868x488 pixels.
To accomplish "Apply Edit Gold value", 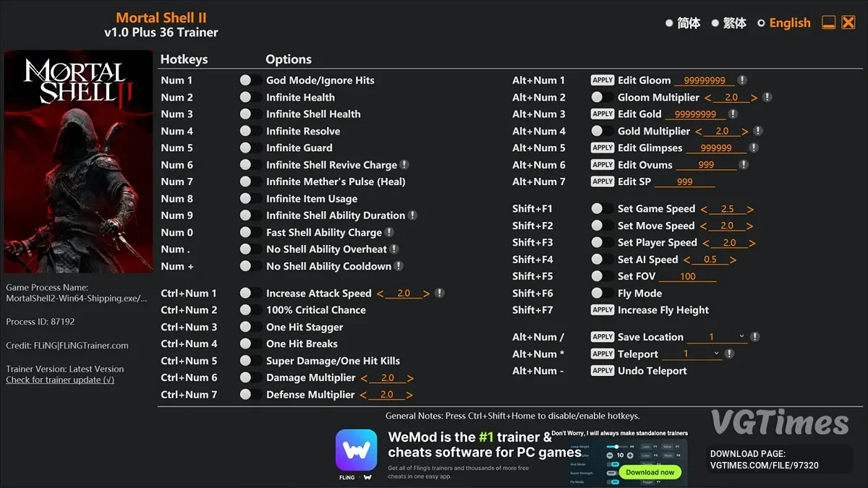I will (x=603, y=114).
